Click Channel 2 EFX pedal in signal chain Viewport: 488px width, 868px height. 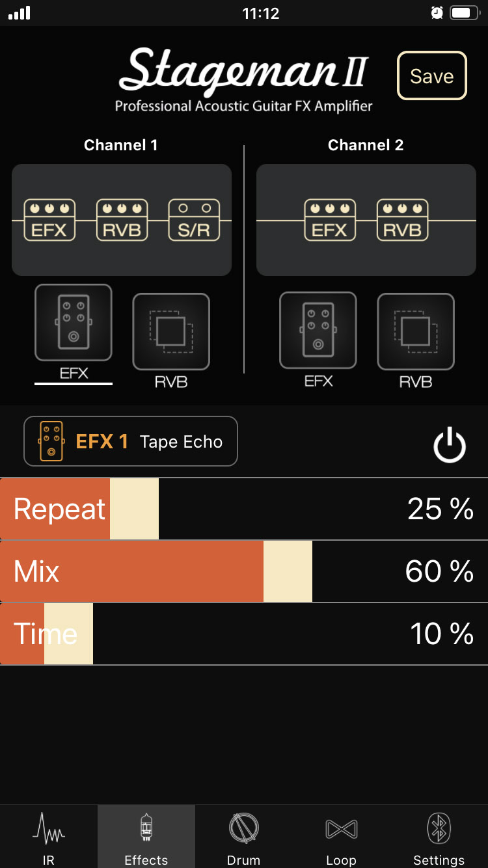click(x=330, y=221)
